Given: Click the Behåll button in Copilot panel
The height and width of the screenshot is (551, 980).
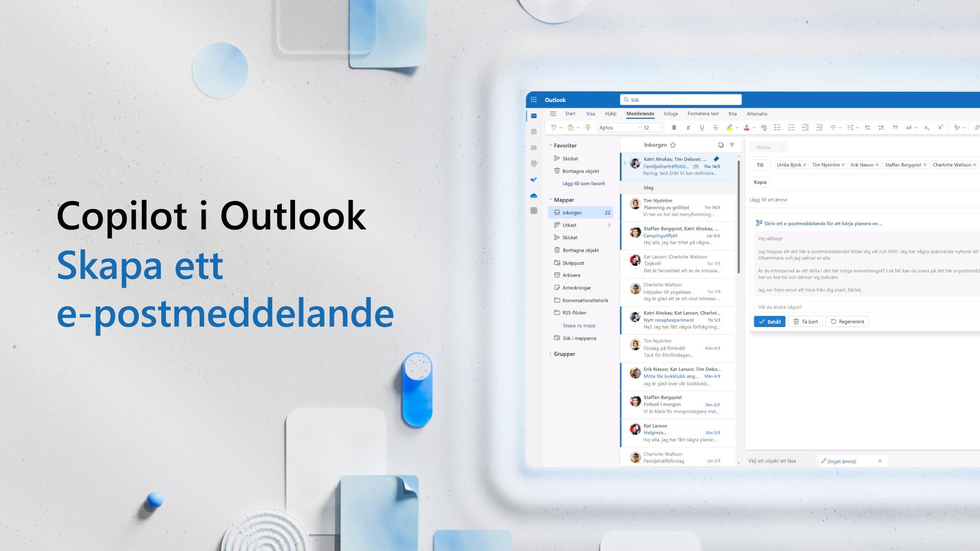Looking at the screenshot, I should pos(769,321).
